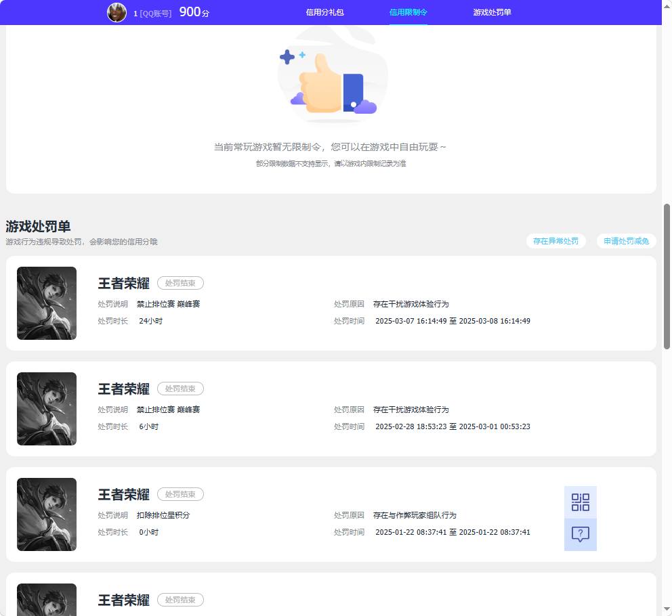
Task: Switch to 信用限制令 tab
Action: pos(408,12)
